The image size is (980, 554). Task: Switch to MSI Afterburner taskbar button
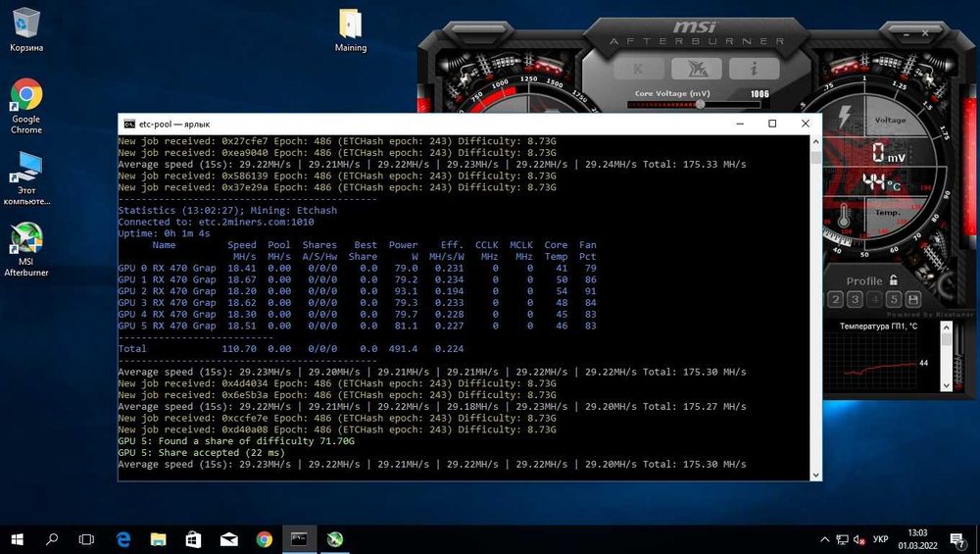click(335, 539)
